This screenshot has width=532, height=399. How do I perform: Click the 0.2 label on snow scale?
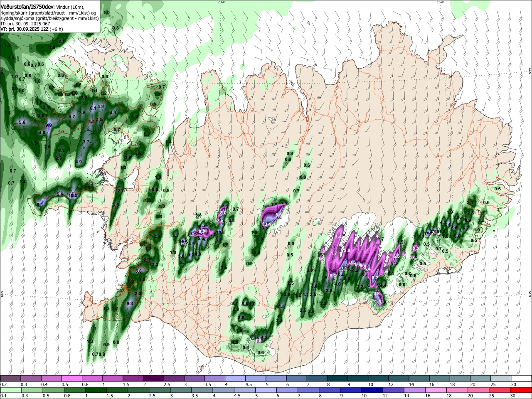pos(3,384)
